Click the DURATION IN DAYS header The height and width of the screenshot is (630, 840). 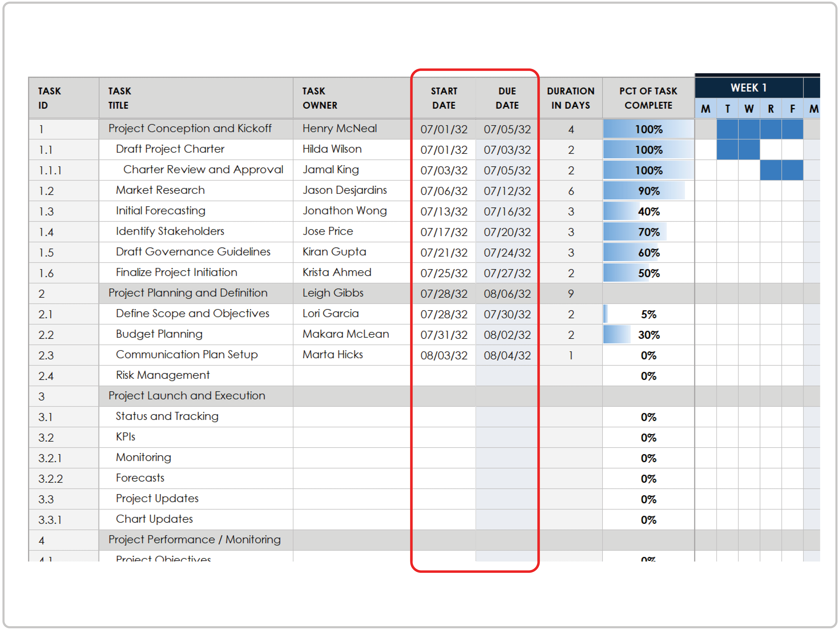coord(571,98)
